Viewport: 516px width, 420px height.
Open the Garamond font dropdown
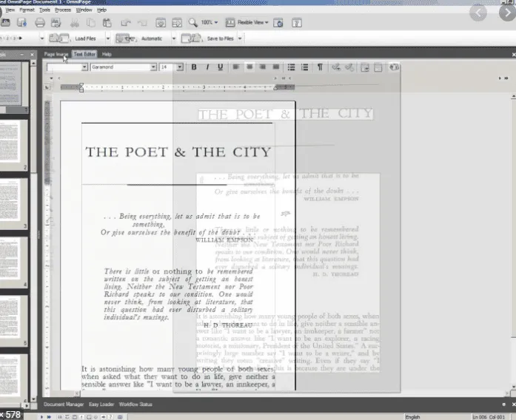(153, 67)
